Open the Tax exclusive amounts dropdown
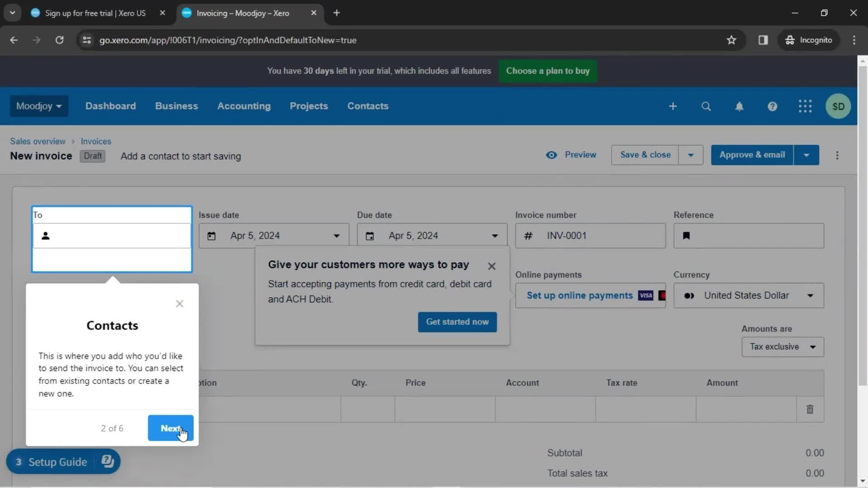 pos(783,347)
